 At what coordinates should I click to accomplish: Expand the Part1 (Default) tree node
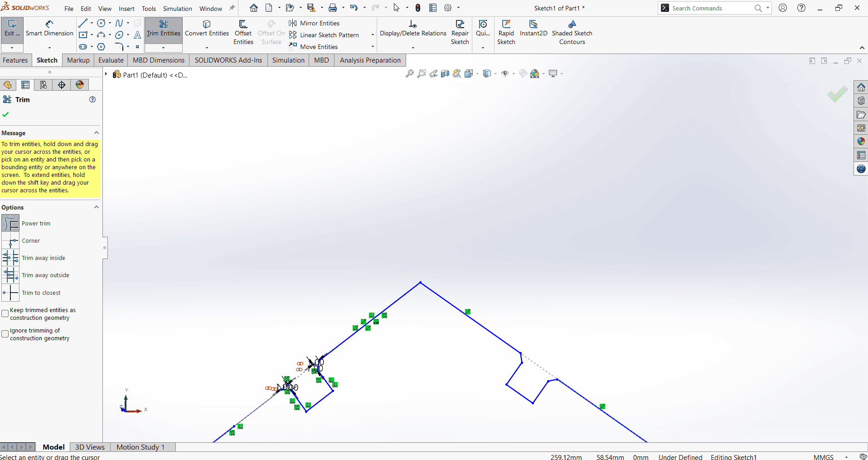click(106, 74)
